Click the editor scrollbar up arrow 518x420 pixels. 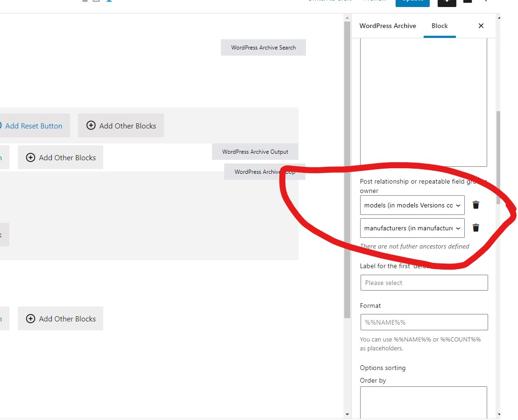point(347,18)
